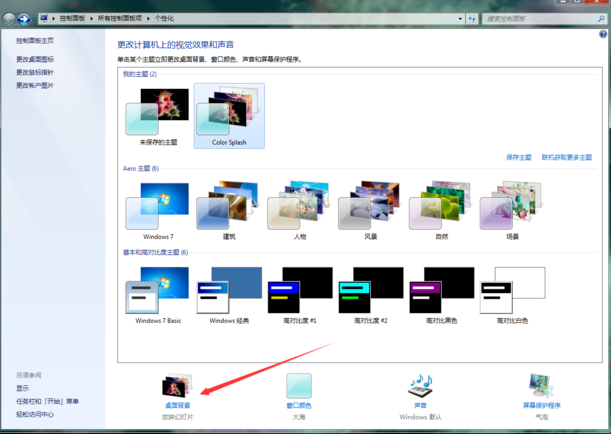The height and width of the screenshot is (434, 611).
Task: Open 声音 sounds settings icon
Action: coord(420,388)
